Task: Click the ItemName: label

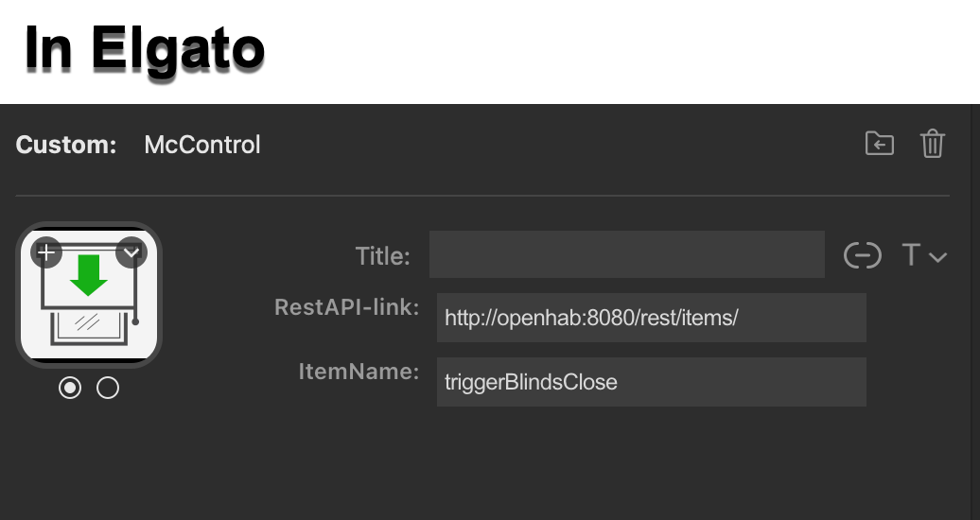Action: (359, 372)
